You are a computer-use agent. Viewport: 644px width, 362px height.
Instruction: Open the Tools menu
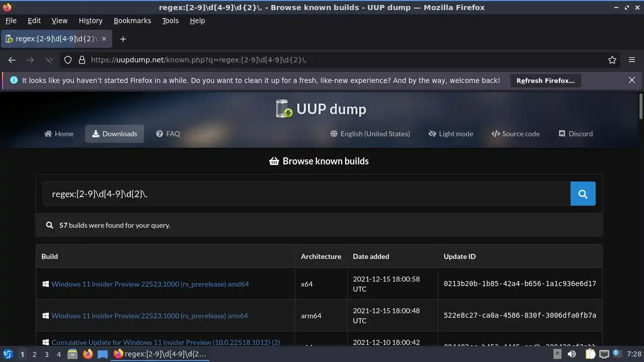(x=170, y=21)
